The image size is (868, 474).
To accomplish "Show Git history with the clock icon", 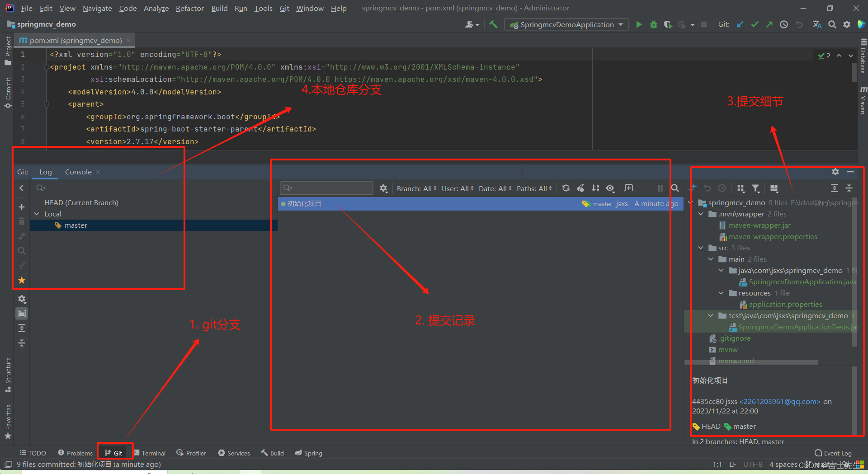I will pyautogui.click(x=784, y=24).
